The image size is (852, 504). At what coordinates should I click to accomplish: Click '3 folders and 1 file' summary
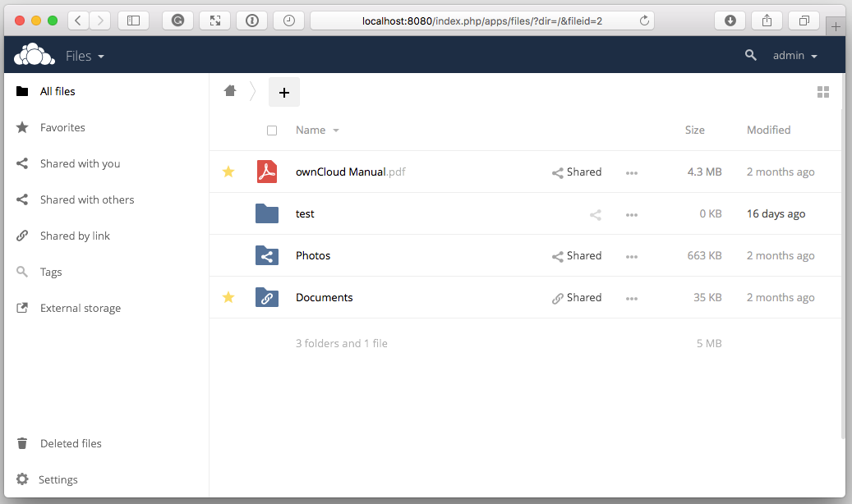[x=341, y=343]
